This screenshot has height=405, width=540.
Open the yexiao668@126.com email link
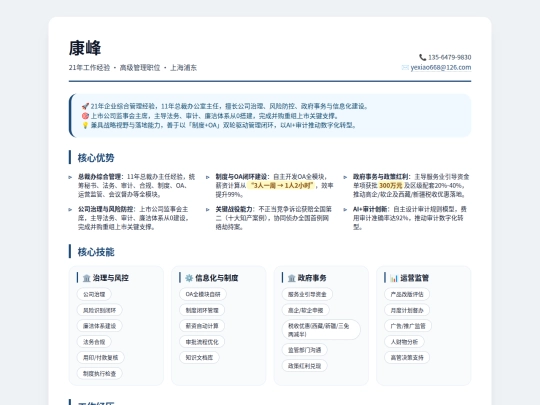[x=441, y=68]
